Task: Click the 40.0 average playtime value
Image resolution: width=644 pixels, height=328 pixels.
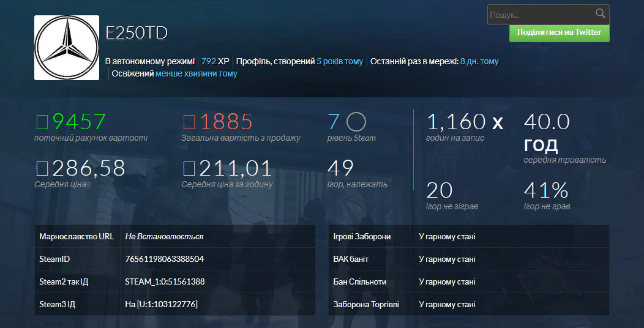Action: click(547, 122)
